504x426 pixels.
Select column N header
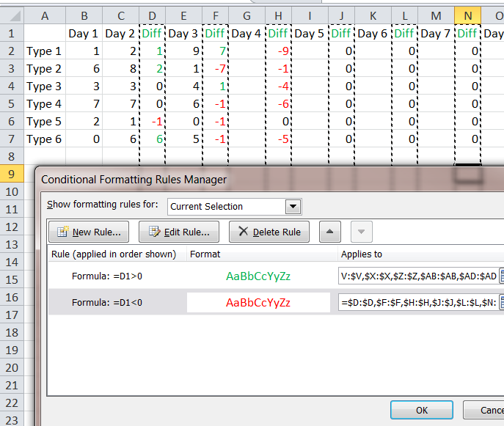pyautogui.click(x=467, y=15)
